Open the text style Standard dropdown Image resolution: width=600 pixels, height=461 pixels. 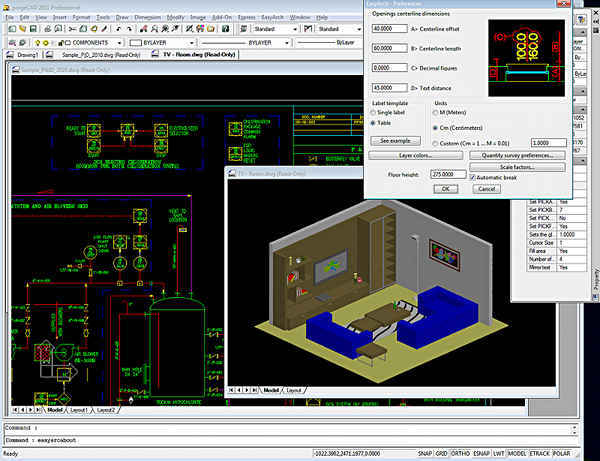coord(295,29)
